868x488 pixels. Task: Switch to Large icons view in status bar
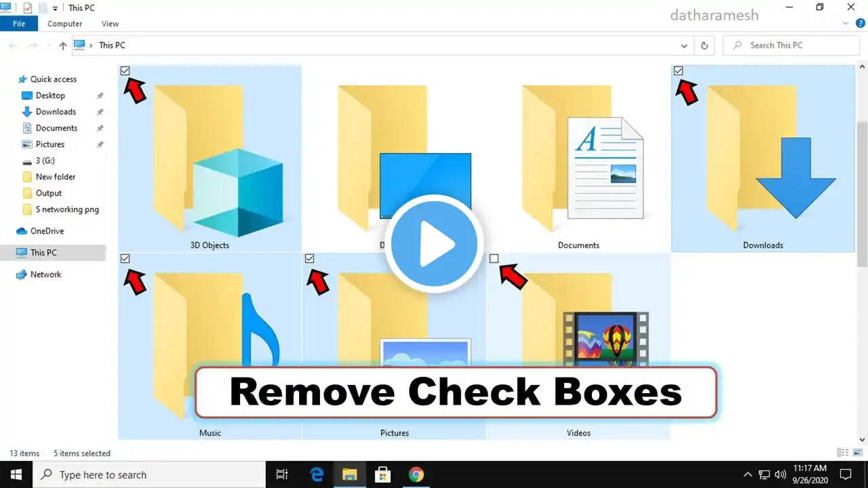click(x=859, y=453)
